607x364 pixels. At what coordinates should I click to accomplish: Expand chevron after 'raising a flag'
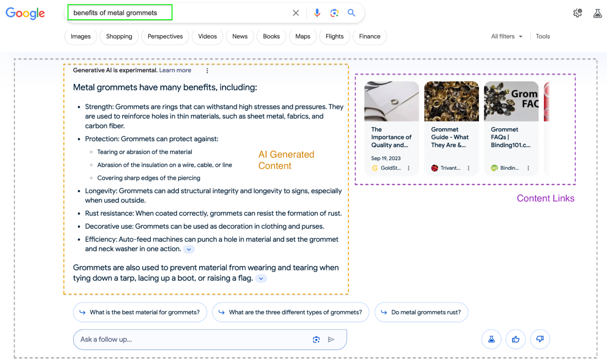pyautogui.click(x=261, y=279)
